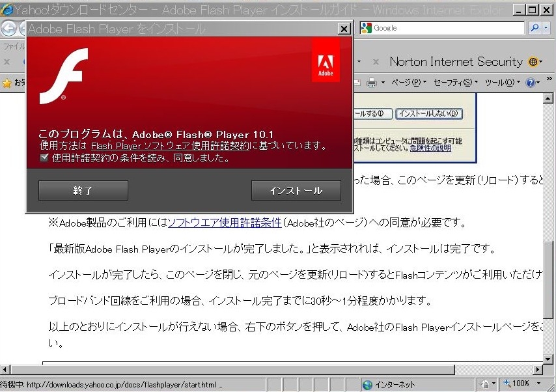556x392 pixels.
Task: Click the gray X left of Norton toolbar
Action: coord(376,62)
